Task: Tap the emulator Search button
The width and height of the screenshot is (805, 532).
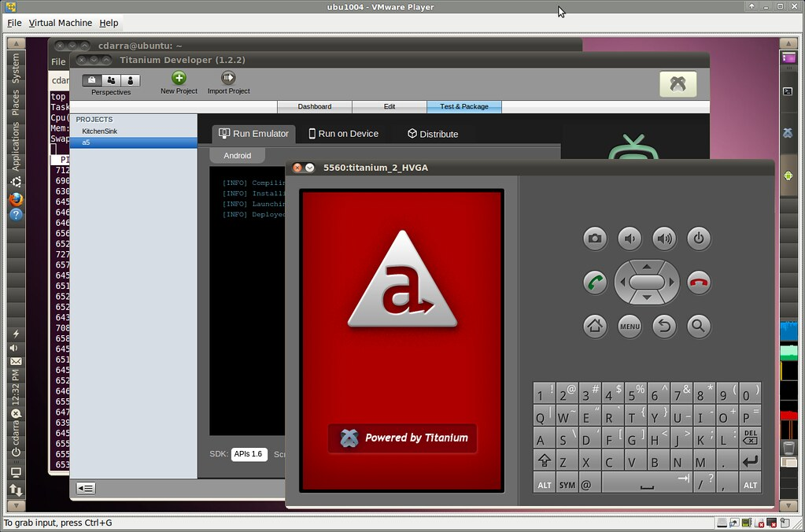Action: pyautogui.click(x=699, y=326)
